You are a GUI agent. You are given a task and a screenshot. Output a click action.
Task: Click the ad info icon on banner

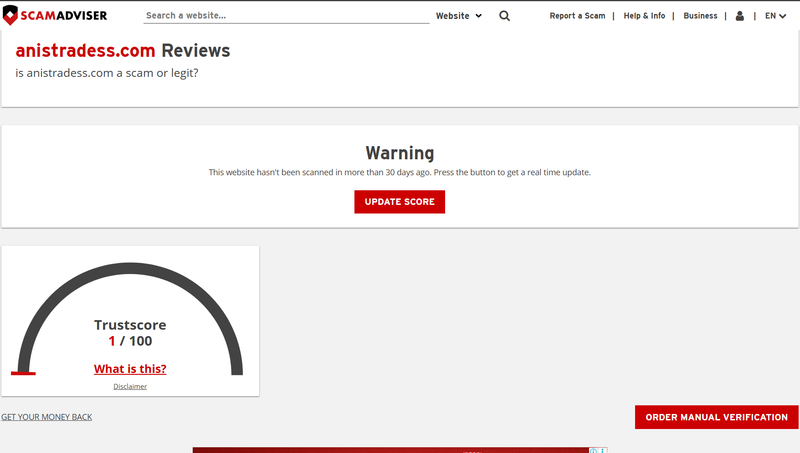[x=593, y=450]
